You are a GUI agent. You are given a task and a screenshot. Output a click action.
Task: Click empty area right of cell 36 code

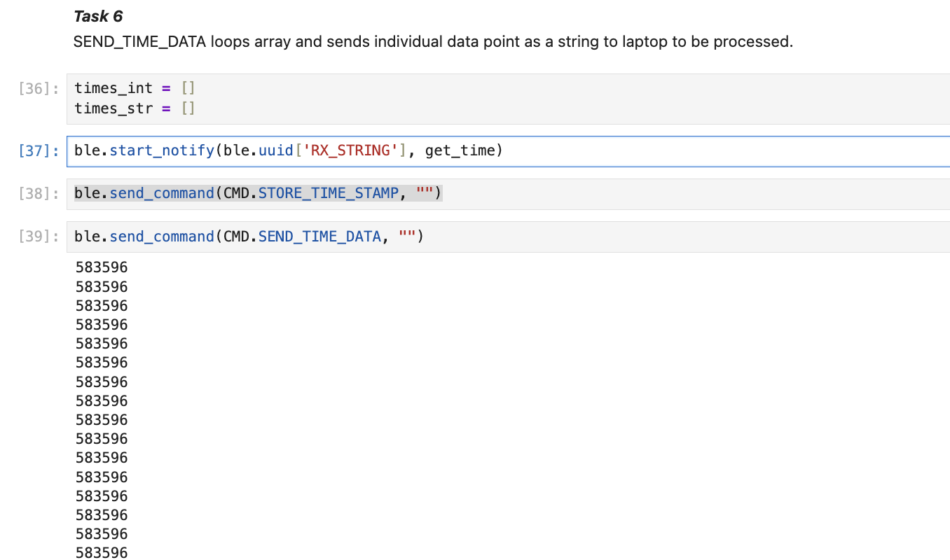[560, 99]
